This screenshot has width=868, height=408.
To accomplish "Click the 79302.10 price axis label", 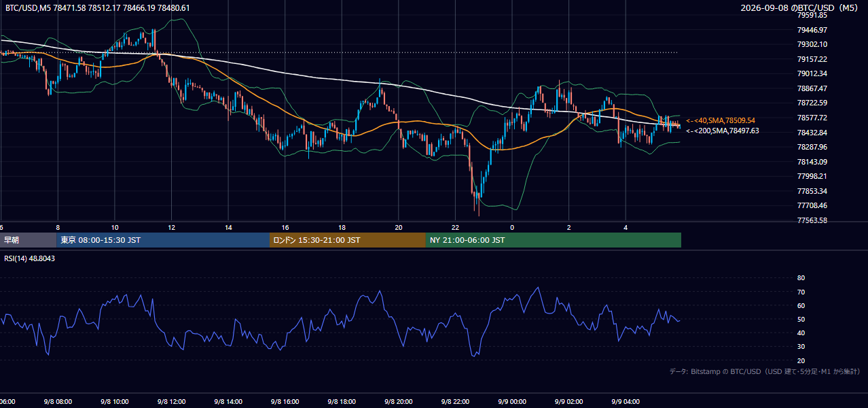I will click(x=812, y=44).
